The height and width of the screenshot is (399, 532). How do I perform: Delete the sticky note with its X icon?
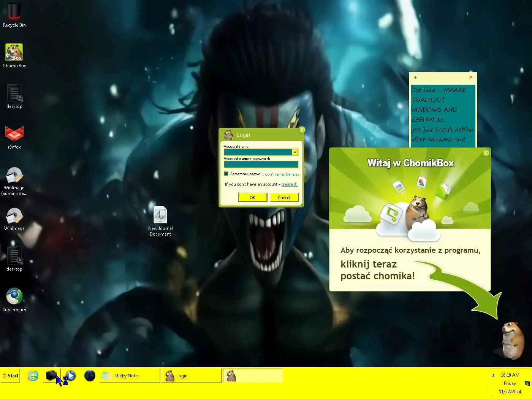[471, 77]
